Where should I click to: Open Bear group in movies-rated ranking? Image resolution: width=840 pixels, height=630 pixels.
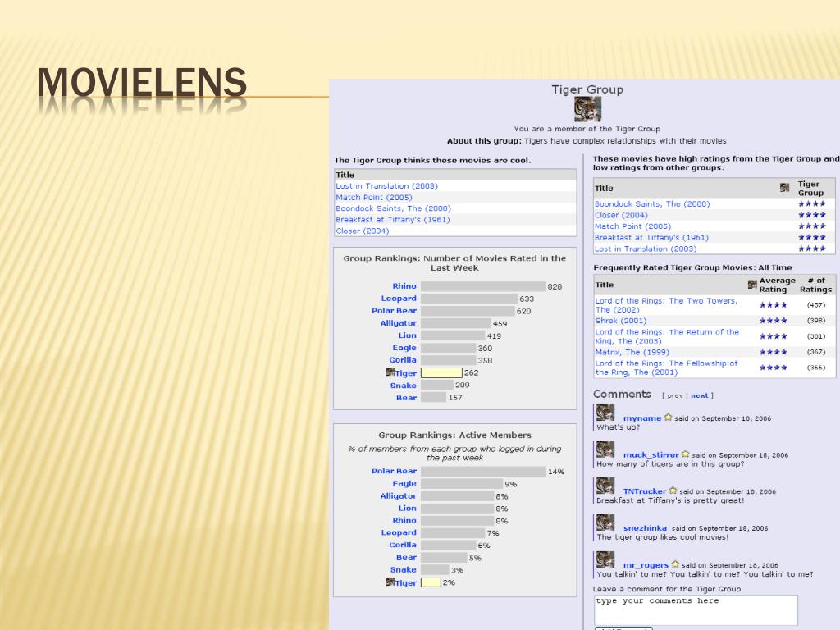(406, 398)
